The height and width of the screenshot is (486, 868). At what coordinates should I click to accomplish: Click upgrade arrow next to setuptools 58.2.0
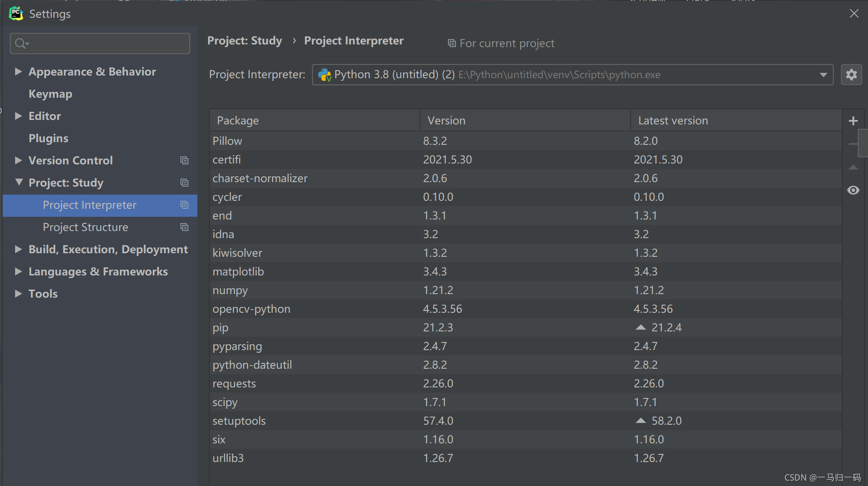[640, 421]
